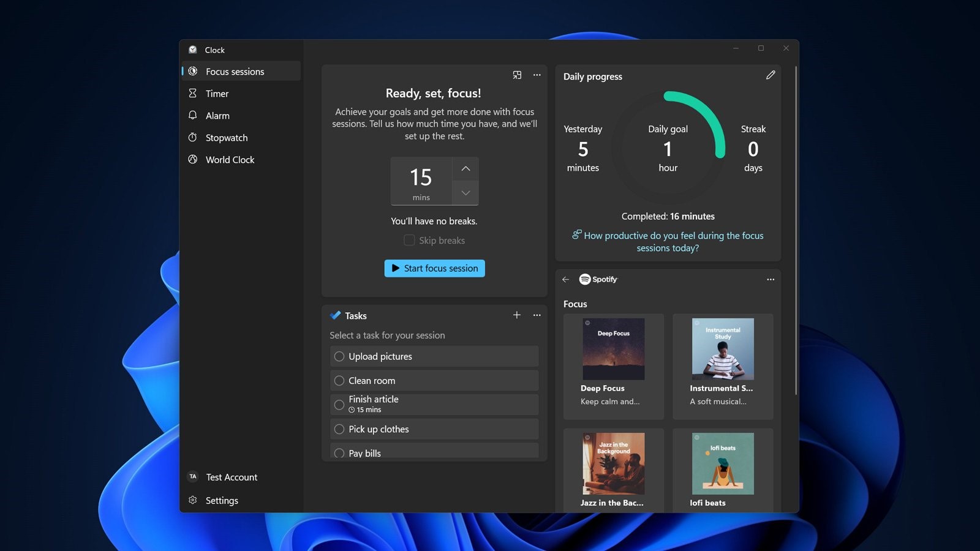Screen dimensions: 980x551
Task: Open the Deep Focus playlist thumbnail
Action: (x=614, y=349)
